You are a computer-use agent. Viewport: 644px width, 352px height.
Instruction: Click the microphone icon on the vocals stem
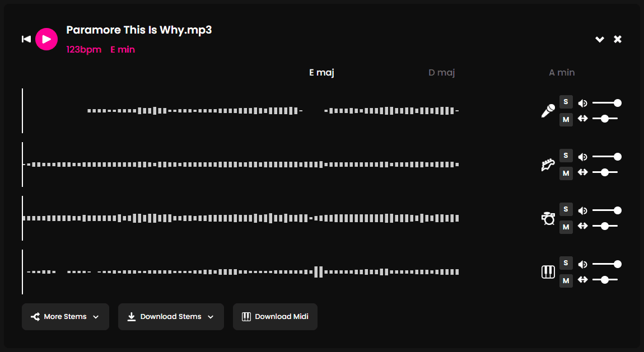click(x=548, y=110)
